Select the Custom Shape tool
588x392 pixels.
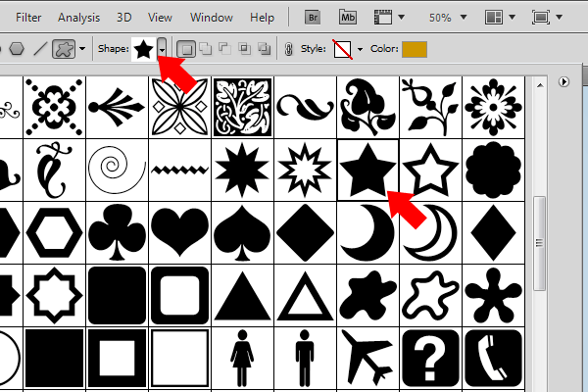[x=64, y=49]
